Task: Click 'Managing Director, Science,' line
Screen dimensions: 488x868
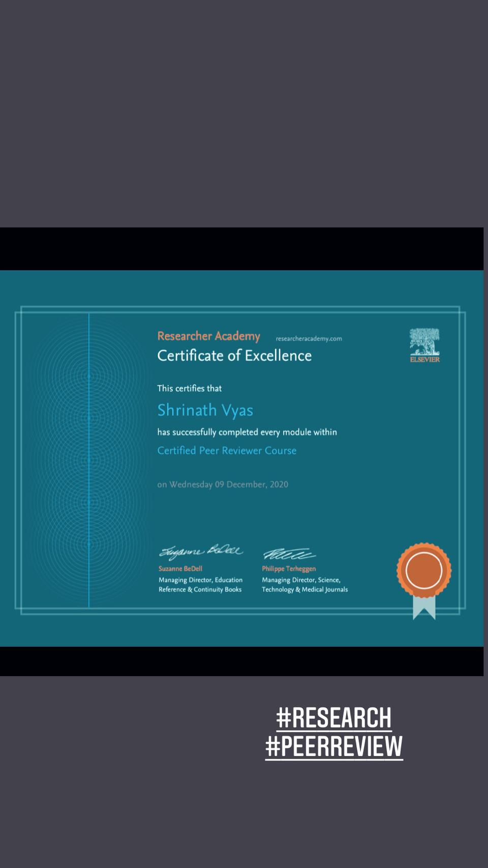Action: [301, 580]
